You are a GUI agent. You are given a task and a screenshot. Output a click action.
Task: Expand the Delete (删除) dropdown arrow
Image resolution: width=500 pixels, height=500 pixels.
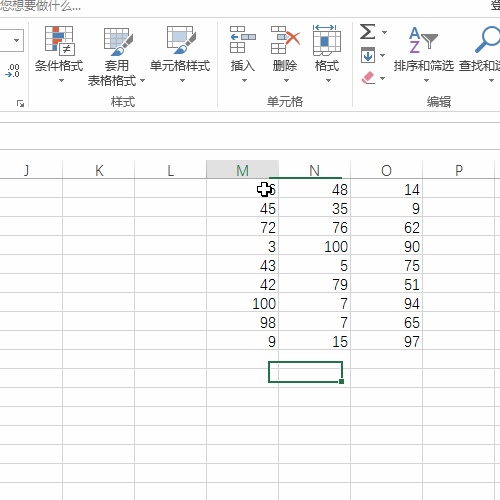tap(286, 80)
